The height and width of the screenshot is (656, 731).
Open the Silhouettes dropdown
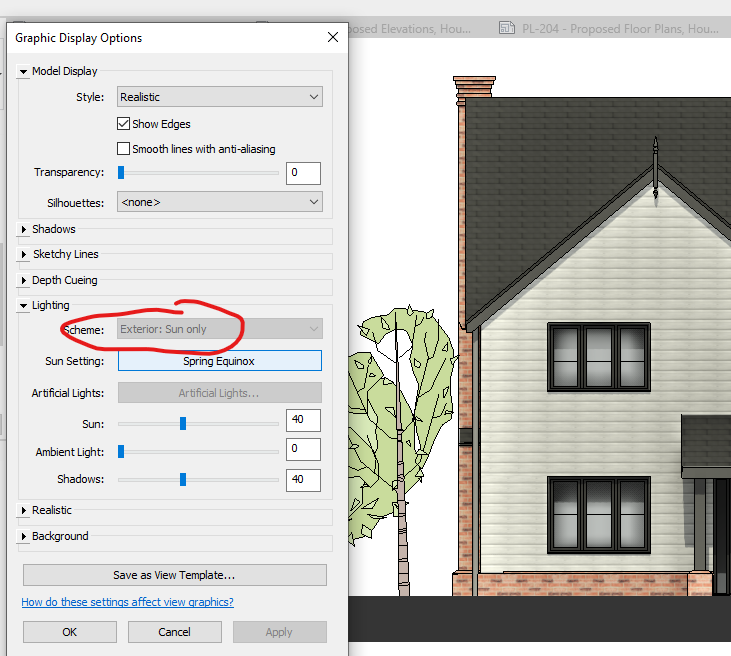click(x=220, y=202)
